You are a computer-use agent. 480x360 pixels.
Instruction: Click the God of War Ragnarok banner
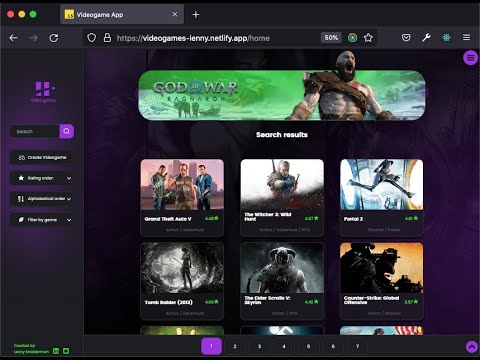282,95
